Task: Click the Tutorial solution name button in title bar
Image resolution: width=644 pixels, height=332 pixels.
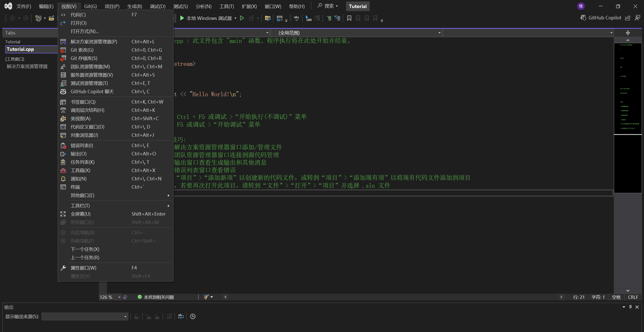Action: coord(358,6)
